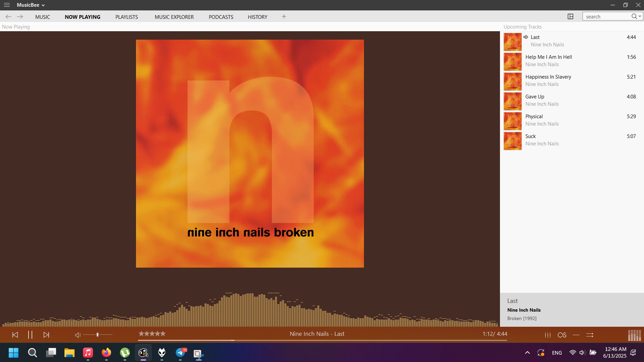Go to the MUSIC EXPLORER tab
This screenshot has height=362, width=644.
[174, 17]
